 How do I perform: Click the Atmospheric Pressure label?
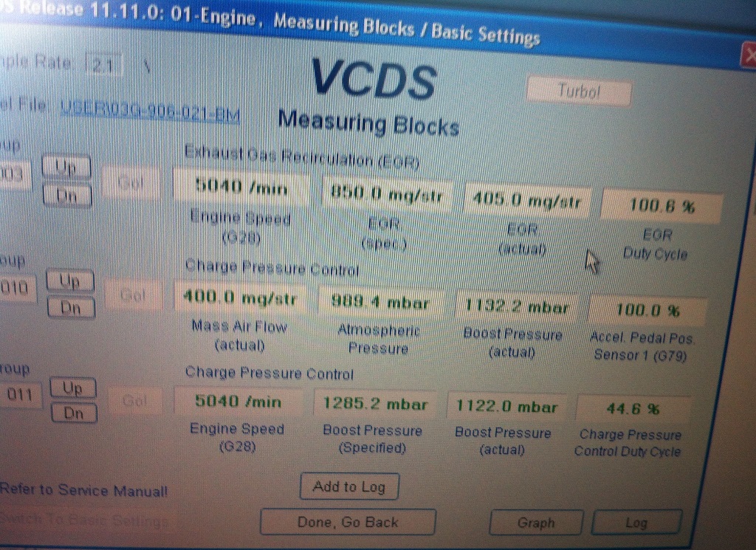coord(379,340)
